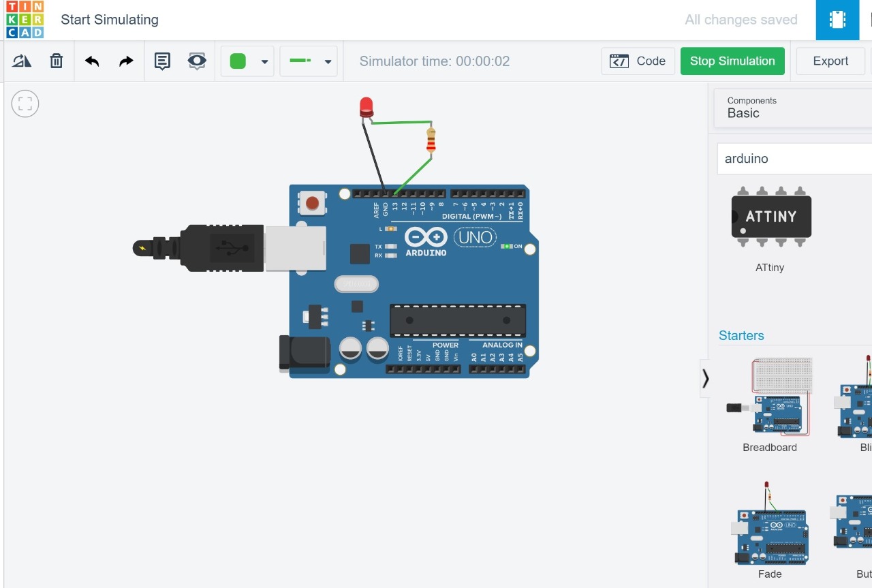Undo the last action
872x588 pixels.
[92, 61]
